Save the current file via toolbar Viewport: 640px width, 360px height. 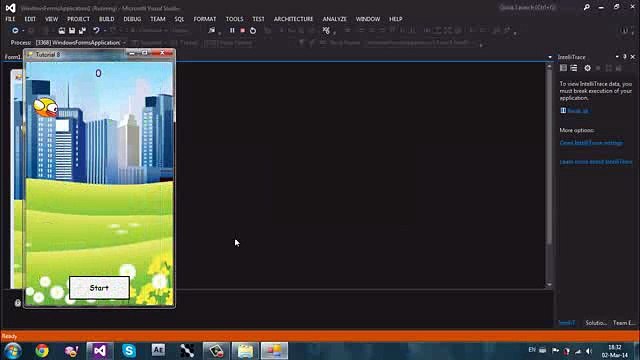click(x=72, y=31)
